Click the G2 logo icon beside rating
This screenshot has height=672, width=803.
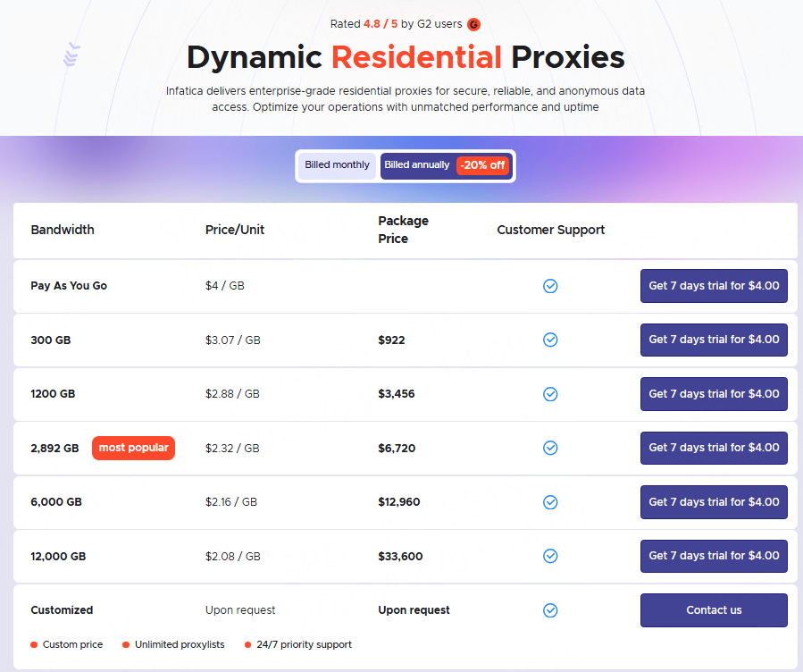tap(473, 25)
